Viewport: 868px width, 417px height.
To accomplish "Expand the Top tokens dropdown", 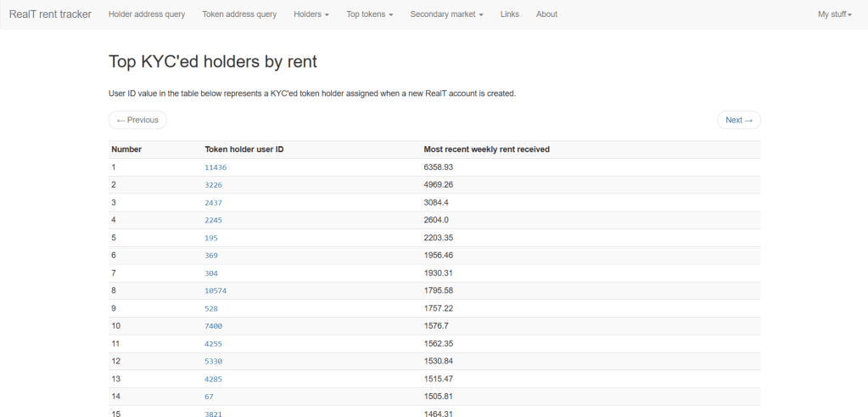I will (370, 14).
